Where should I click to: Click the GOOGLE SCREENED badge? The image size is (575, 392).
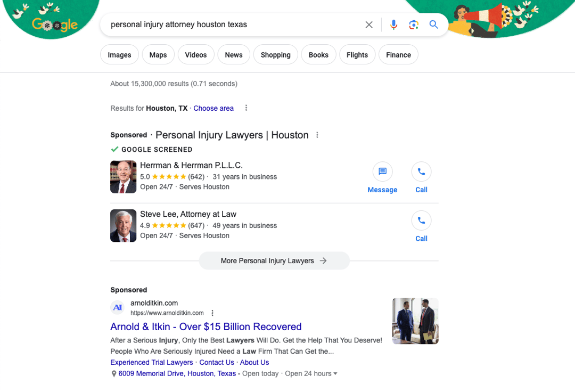(x=151, y=149)
